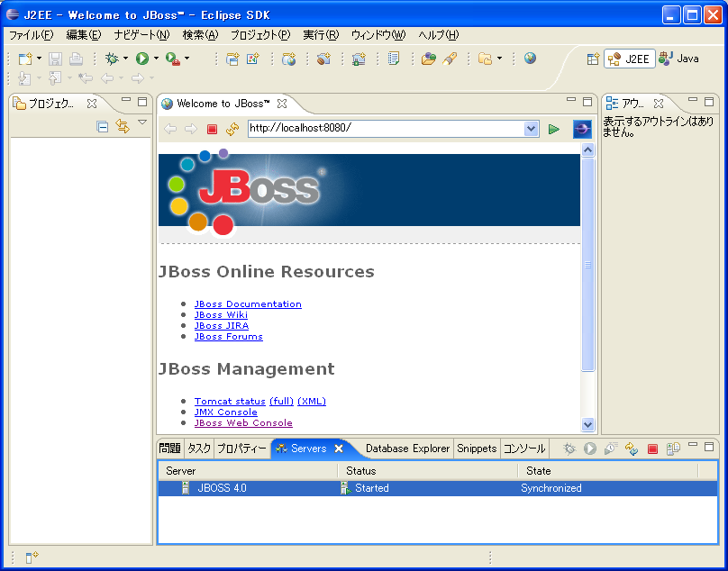Run the last launched application

(x=143, y=58)
